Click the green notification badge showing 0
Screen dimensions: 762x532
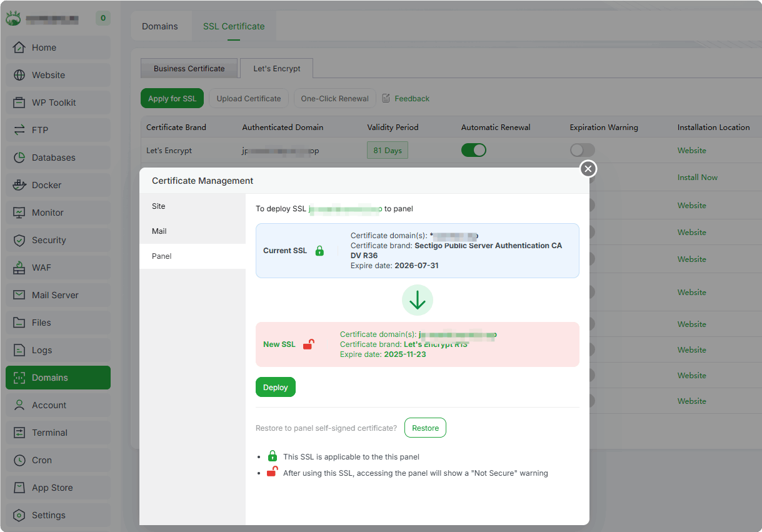(x=103, y=19)
